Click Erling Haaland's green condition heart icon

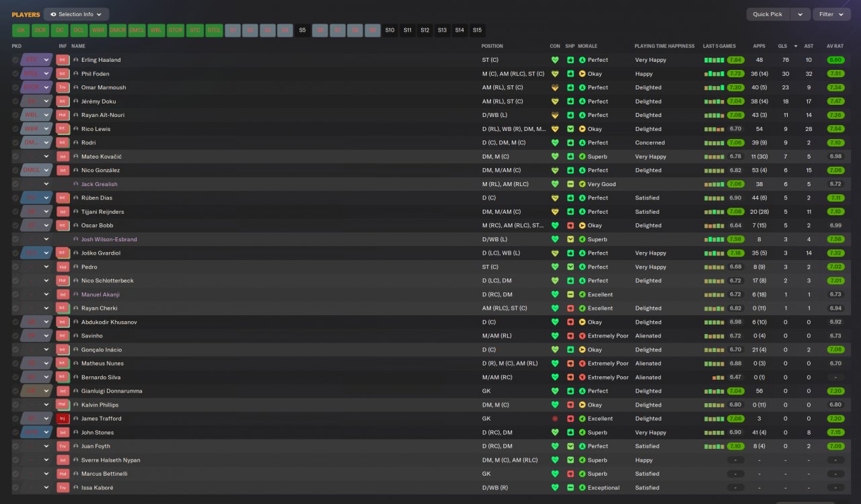(x=555, y=60)
